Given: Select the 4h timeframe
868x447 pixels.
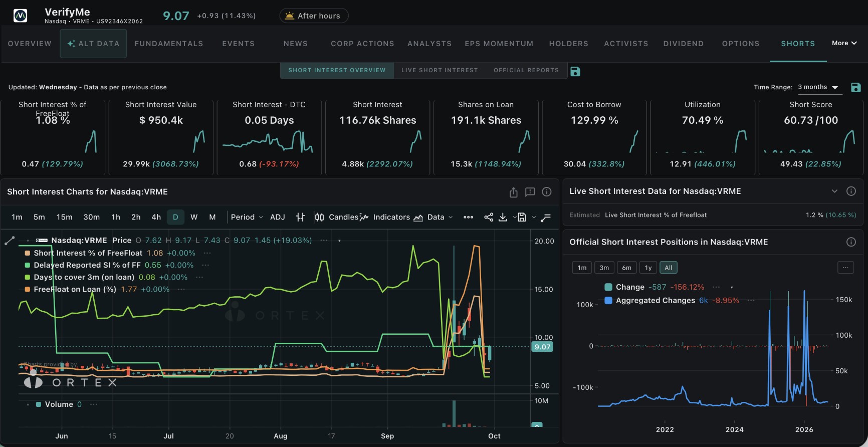Looking at the screenshot, I should 156,217.
